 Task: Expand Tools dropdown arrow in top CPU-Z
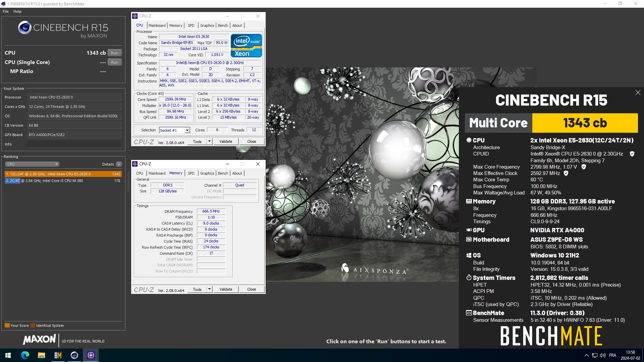pyautogui.click(x=209, y=142)
